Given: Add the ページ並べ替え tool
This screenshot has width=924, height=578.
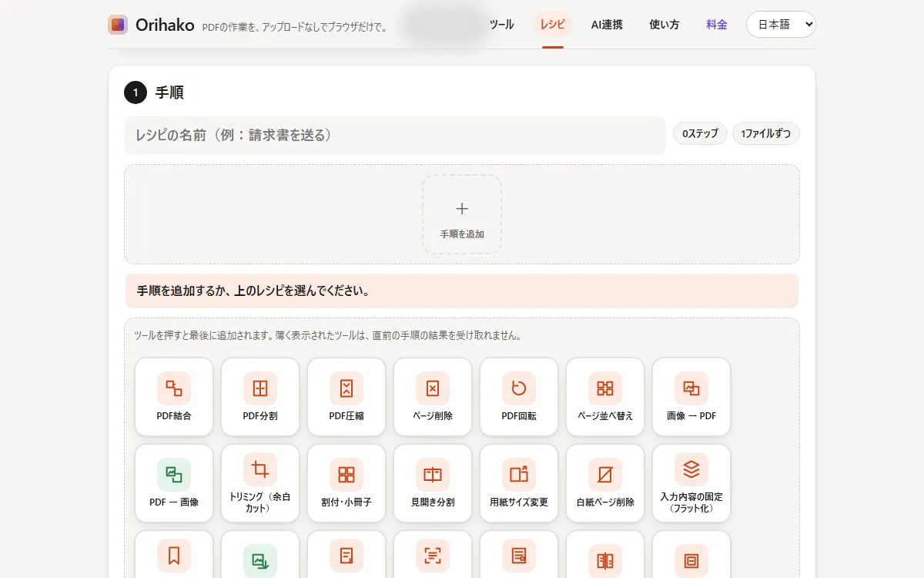Looking at the screenshot, I should [x=605, y=397].
